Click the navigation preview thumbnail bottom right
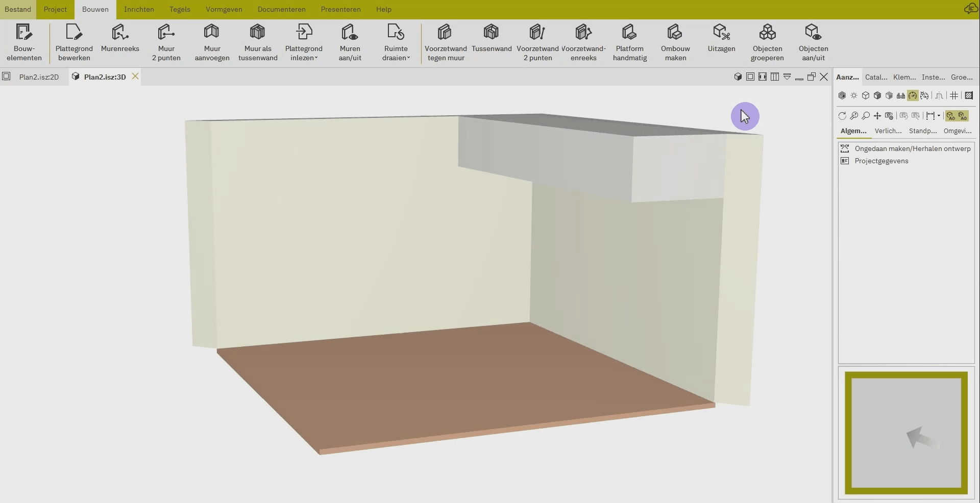This screenshot has width=980, height=503. point(905,434)
